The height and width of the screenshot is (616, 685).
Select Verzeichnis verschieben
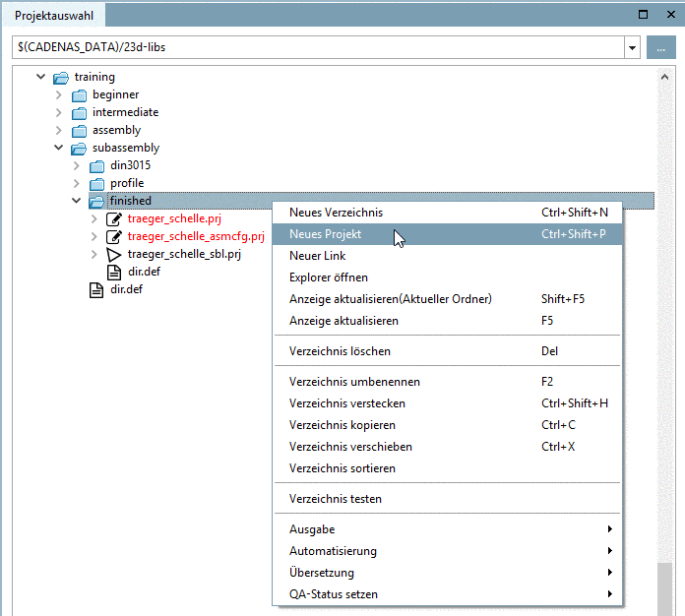click(x=447, y=447)
